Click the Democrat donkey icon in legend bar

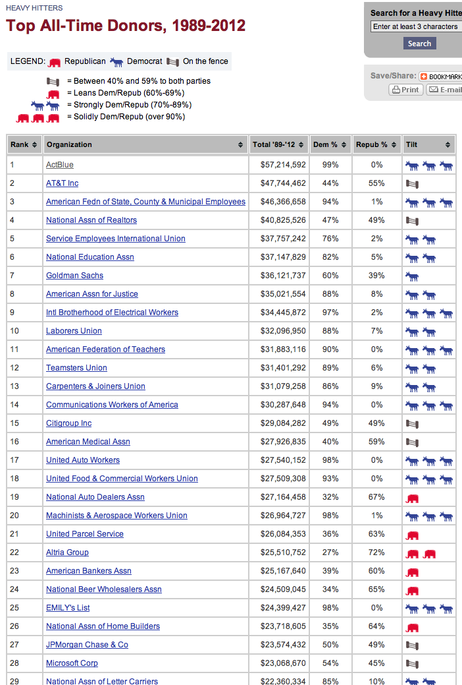pos(116,62)
